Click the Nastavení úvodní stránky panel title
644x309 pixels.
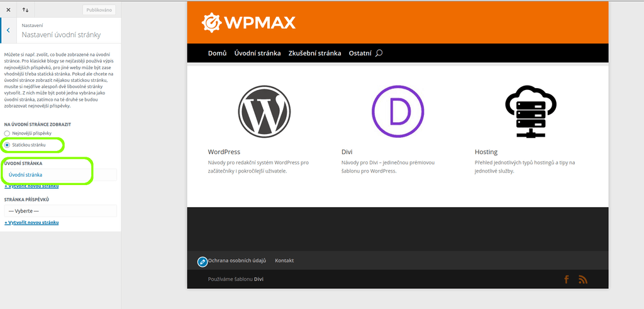click(x=61, y=35)
